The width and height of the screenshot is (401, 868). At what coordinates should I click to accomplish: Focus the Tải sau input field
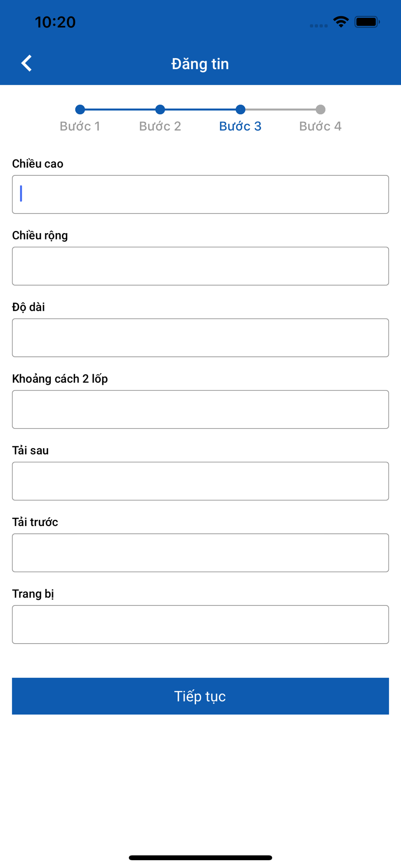click(200, 481)
